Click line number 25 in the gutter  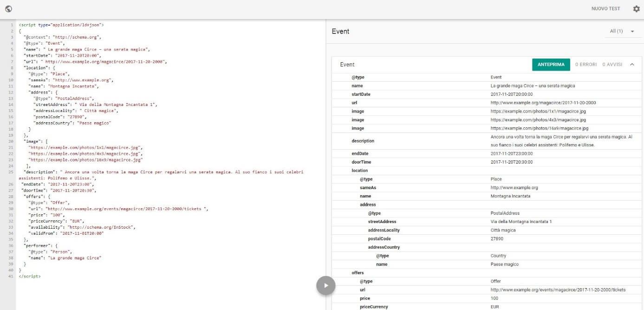point(10,172)
